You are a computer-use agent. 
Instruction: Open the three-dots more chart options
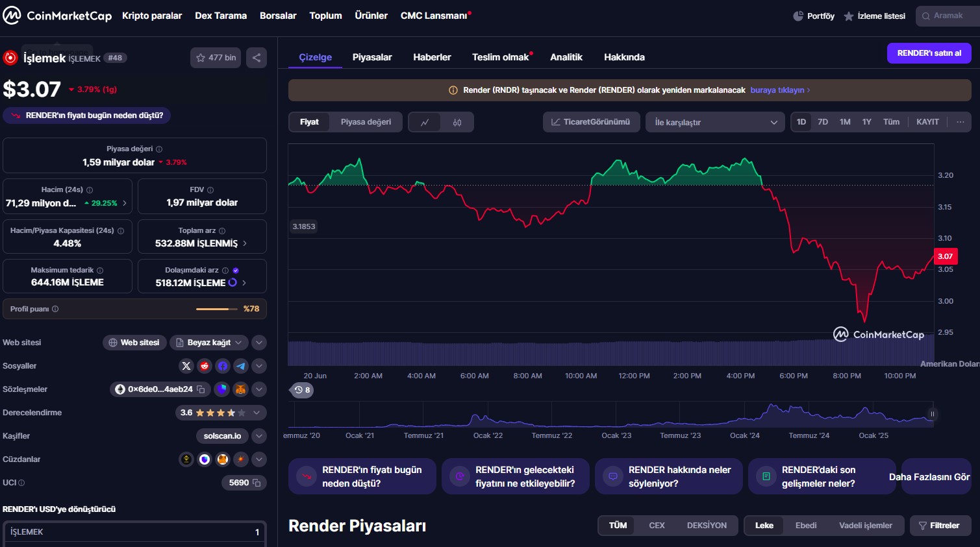961,122
